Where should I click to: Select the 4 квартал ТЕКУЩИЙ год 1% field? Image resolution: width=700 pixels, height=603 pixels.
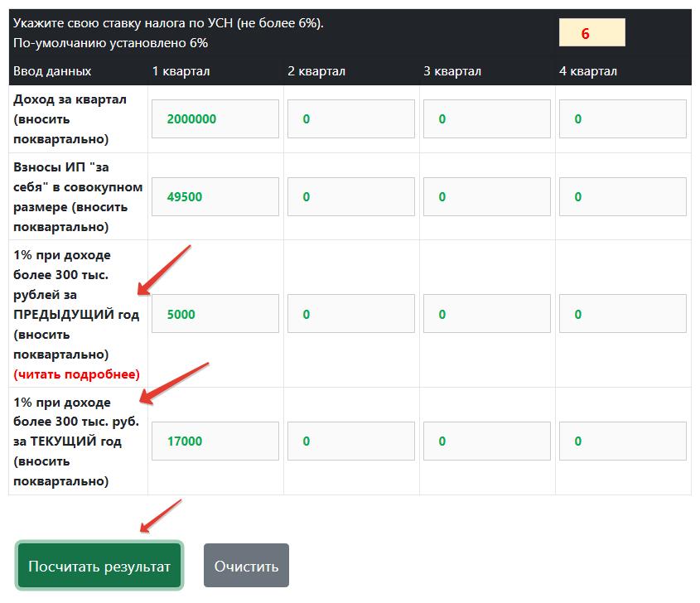623,441
